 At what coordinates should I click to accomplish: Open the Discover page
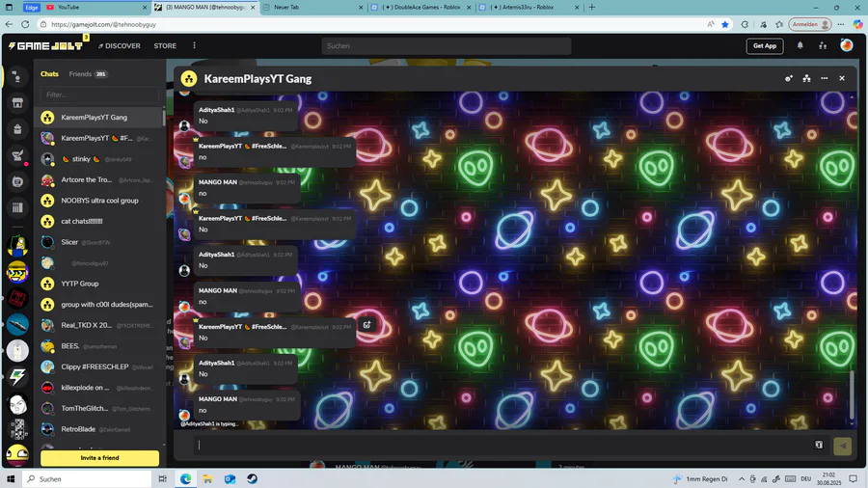tap(119, 46)
